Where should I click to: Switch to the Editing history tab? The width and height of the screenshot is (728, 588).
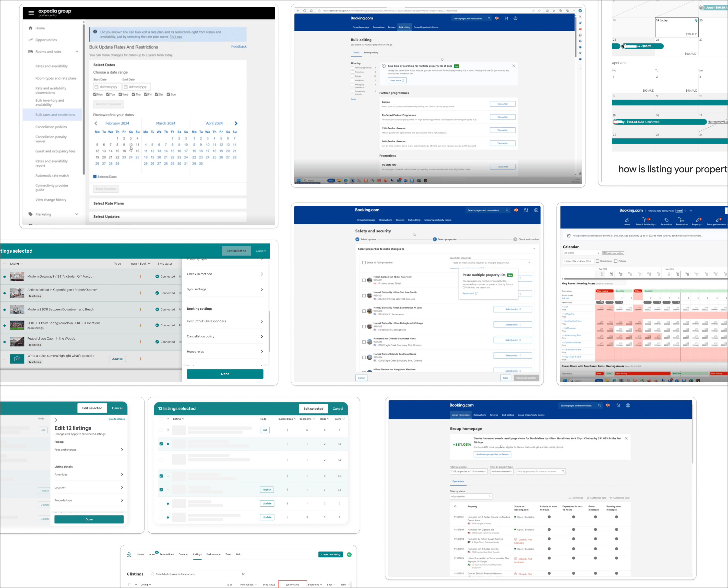coord(371,52)
